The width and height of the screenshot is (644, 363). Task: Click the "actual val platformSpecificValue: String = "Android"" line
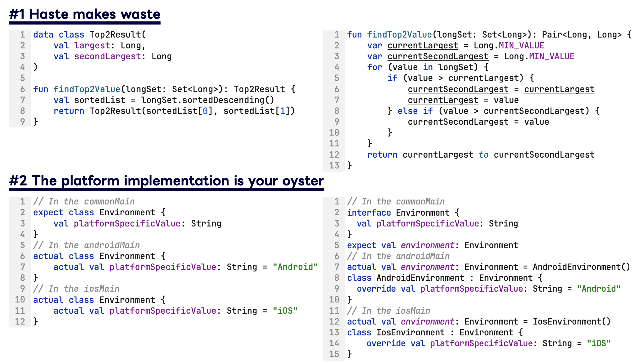pos(186,267)
